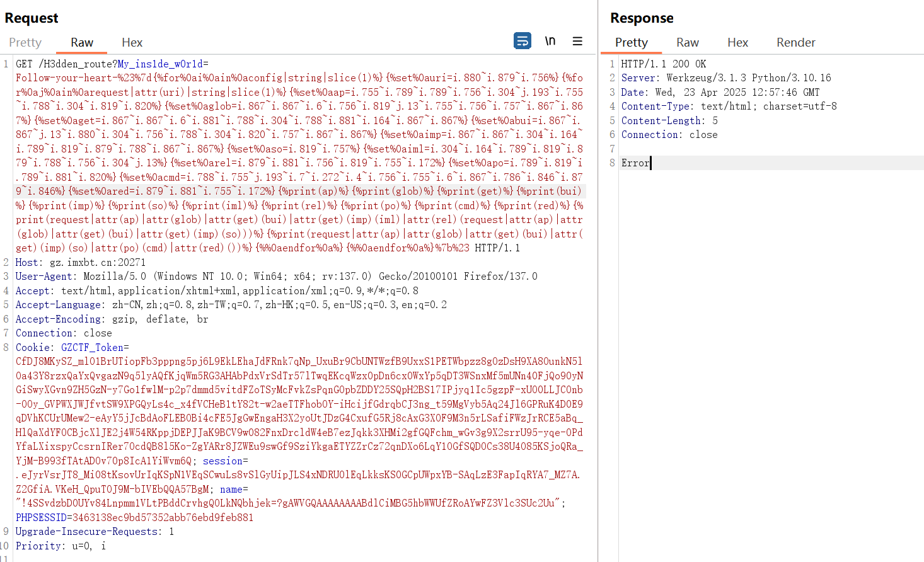924x562 pixels.
Task: Click the Date response header line
Action: tap(720, 92)
